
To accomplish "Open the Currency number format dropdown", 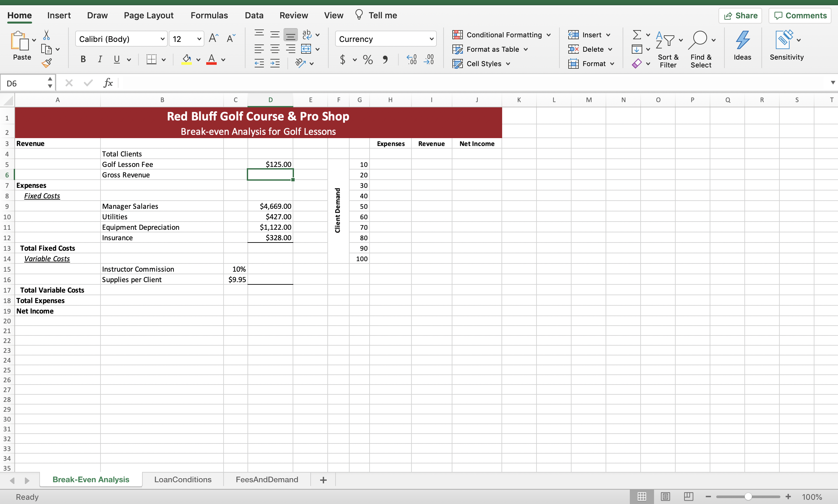I will pos(431,39).
